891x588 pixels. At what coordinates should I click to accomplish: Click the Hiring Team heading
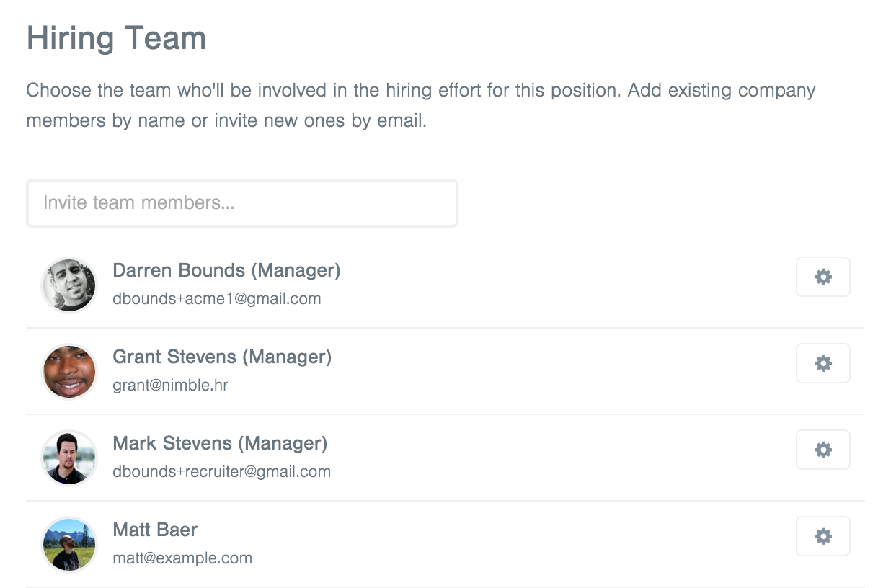point(116,38)
